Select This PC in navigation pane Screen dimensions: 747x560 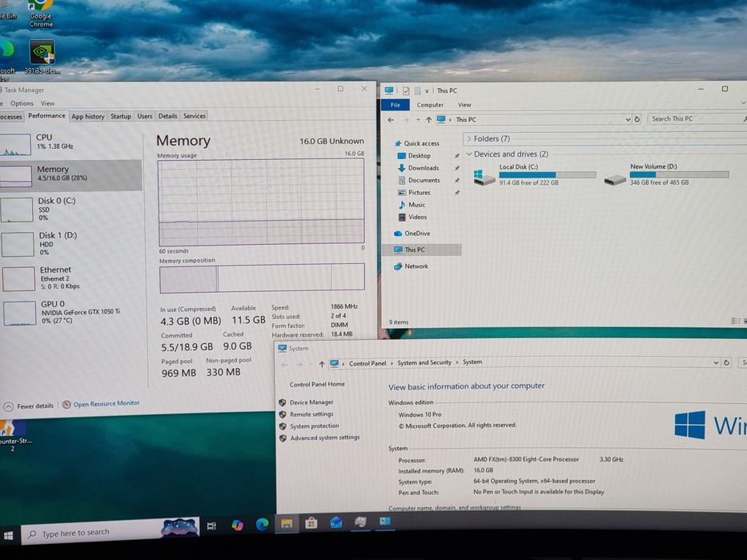pos(422,250)
